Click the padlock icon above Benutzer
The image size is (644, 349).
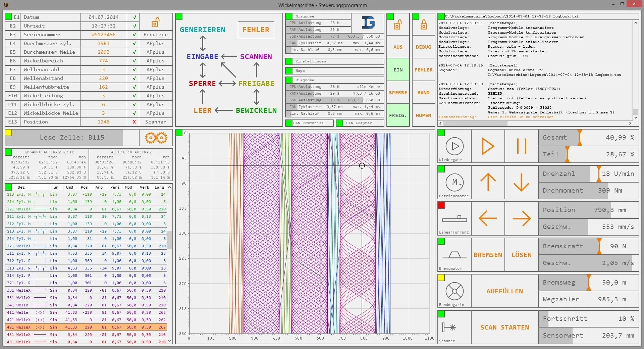click(155, 22)
